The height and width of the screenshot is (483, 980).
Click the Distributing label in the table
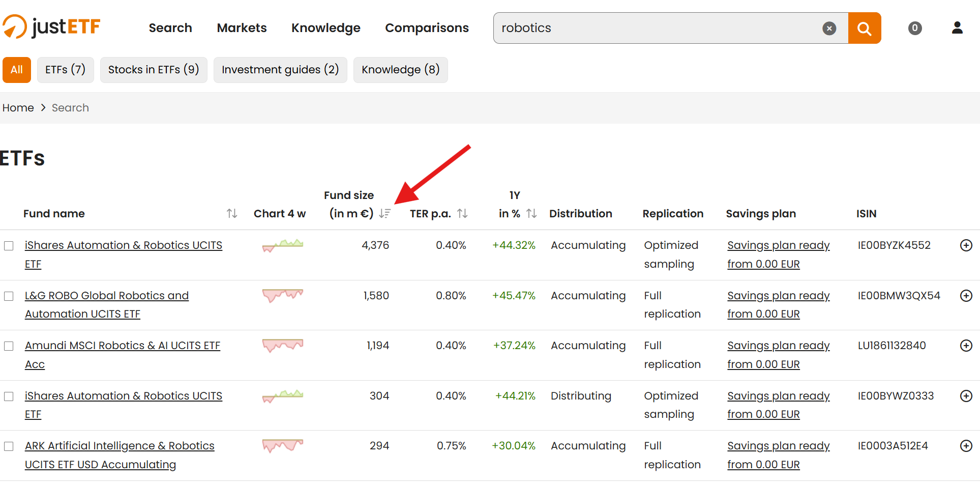pyautogui.click(x=581, y=396)
